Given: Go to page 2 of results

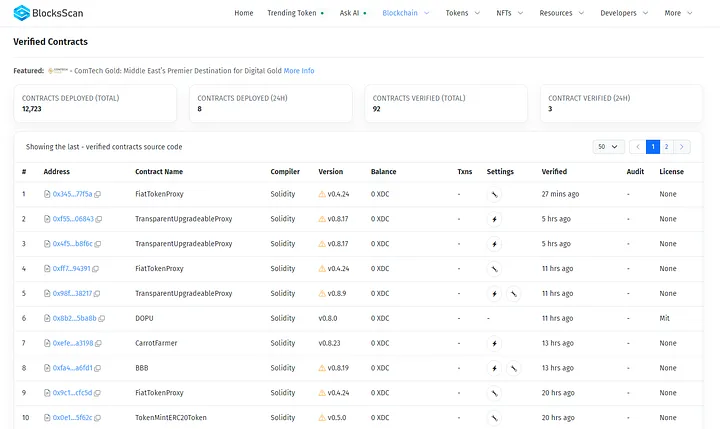Looking at the screenshot, I should tap(667, 146).
